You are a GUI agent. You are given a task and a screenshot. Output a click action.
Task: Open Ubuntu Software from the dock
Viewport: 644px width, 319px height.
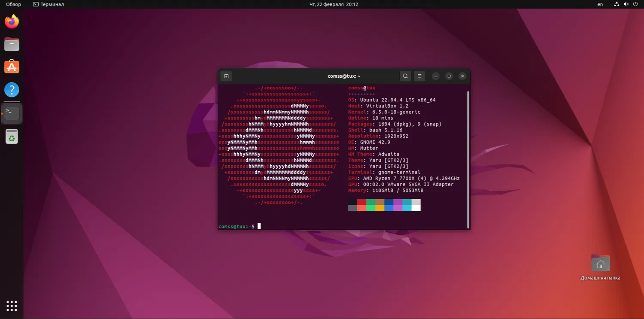(12, 67)
